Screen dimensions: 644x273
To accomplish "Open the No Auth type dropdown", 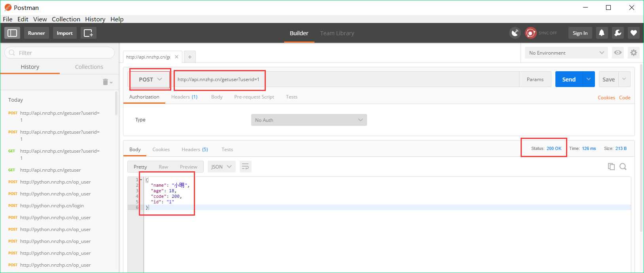I will click(309, 120).
